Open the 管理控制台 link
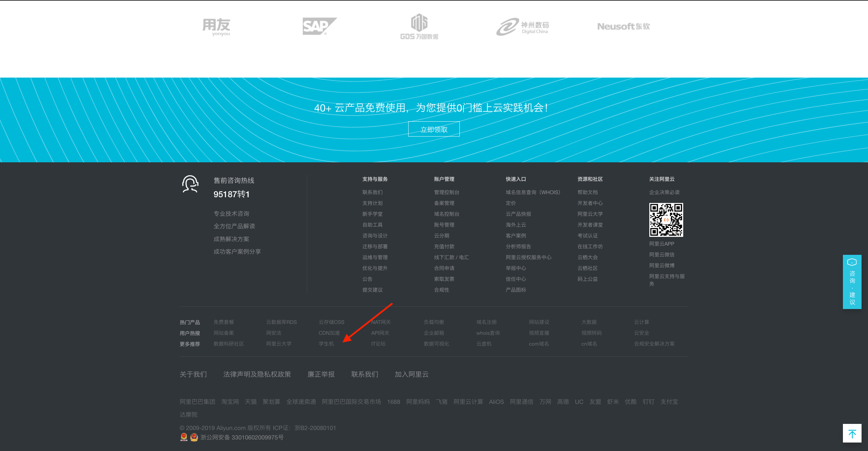The width and height of the screenshot is (868, 451). (447, 192)
